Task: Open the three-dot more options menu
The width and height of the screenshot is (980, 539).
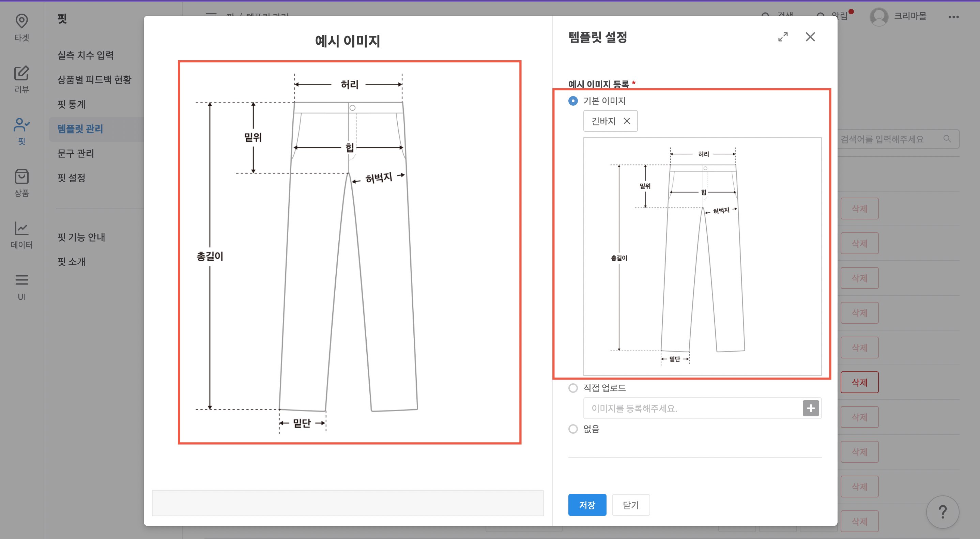Action: 953,16
